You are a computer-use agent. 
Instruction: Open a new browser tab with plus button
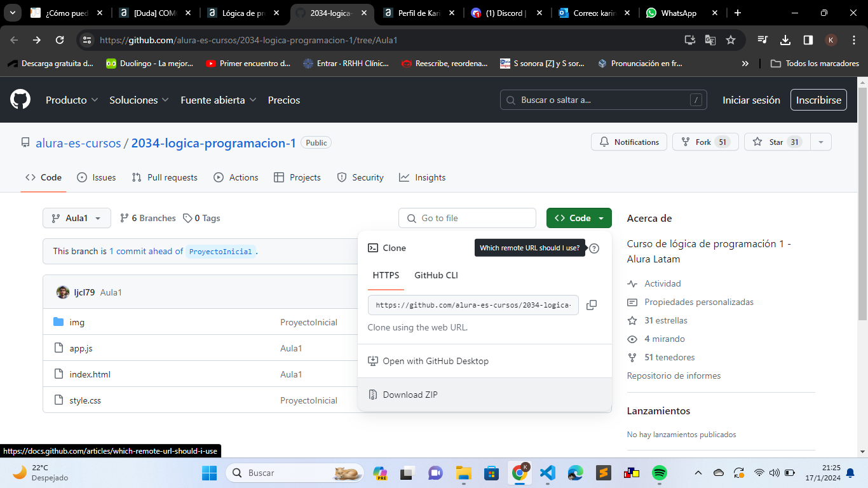click(x=737, y=13)
